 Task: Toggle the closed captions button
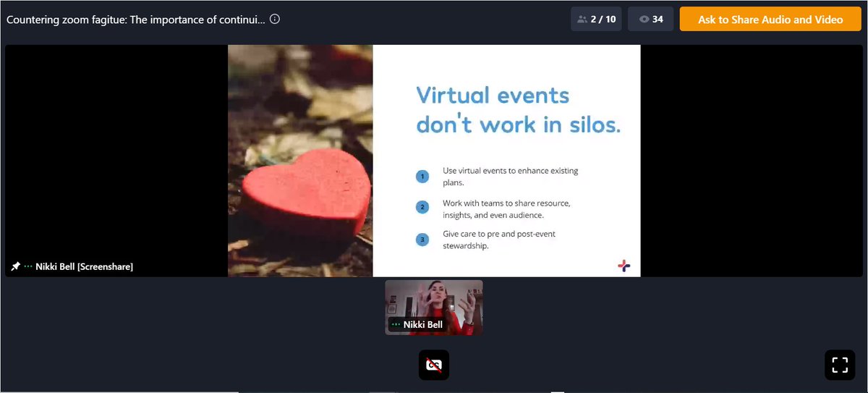434,365
